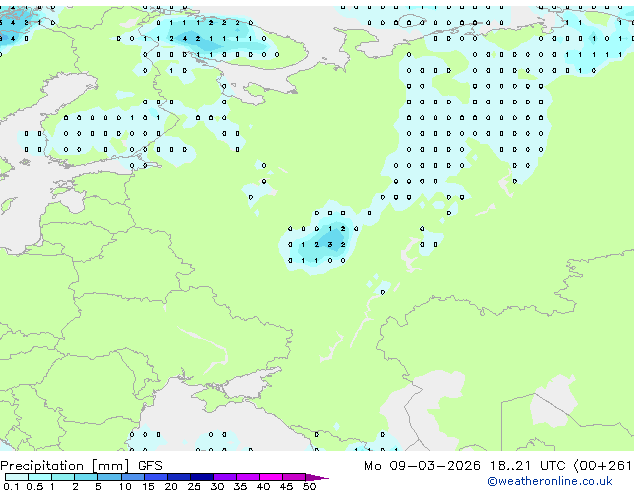
Task: Select the 35–40 mm purple legend swatch
Action: click(247, 477)
